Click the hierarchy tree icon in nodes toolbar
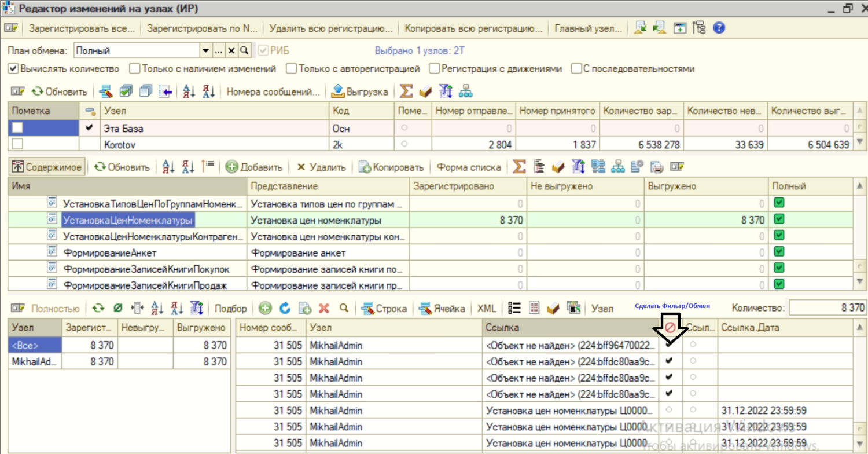 tap(465, 91)
